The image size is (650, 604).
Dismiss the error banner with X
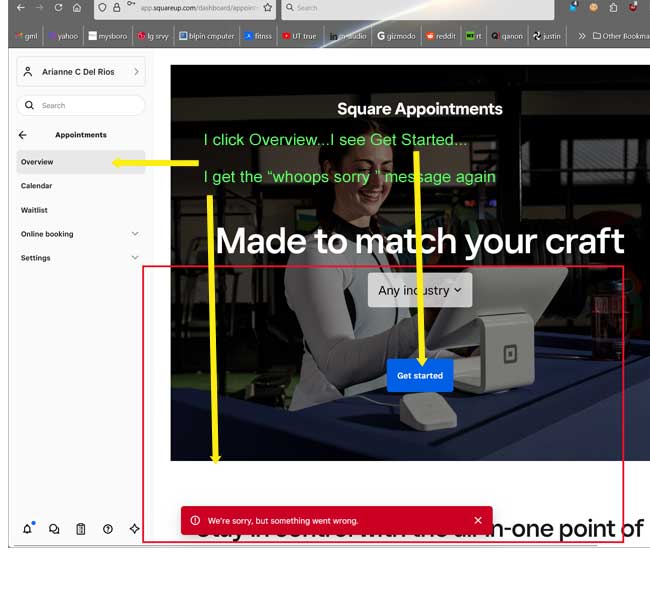click(x=478, y=520)
